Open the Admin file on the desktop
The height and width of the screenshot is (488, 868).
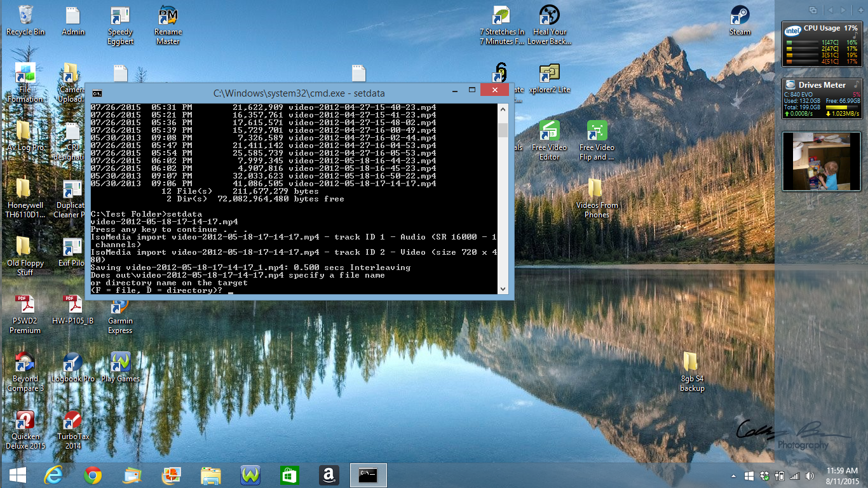[73, 20]
